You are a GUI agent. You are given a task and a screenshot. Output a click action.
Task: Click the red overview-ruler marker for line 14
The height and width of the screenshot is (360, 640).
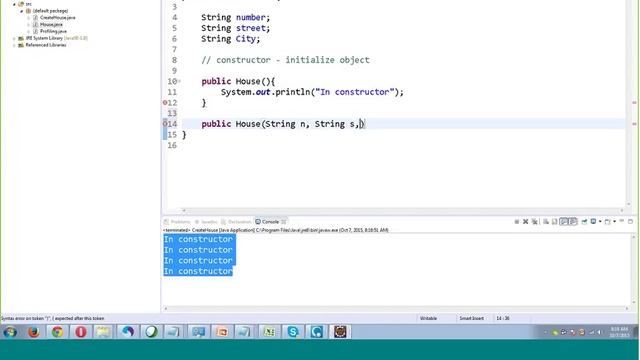634,124
